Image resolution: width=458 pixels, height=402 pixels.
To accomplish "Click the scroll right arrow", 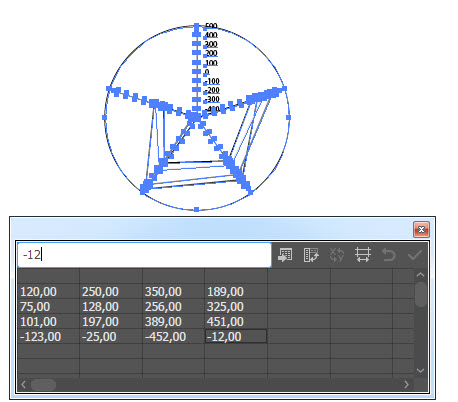I will point(406,385).
